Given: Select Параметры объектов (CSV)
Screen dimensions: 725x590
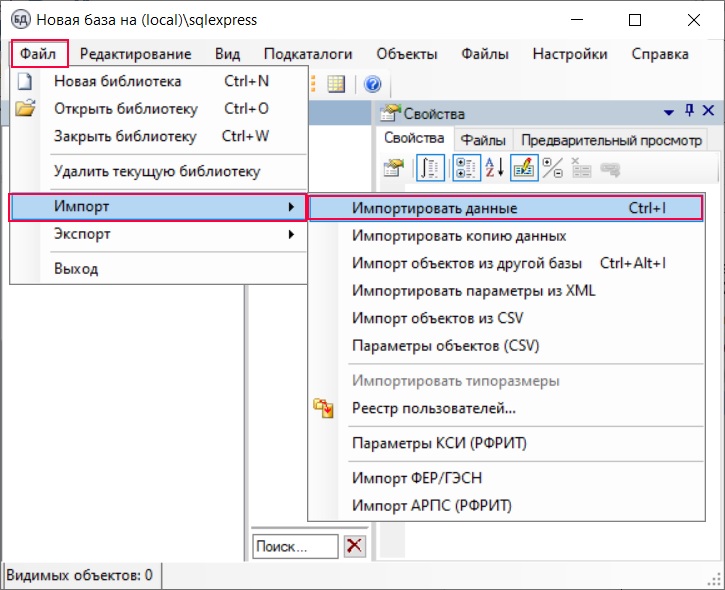Looking at the screenshot, I should pyautogui.click(x=507, y=346).
